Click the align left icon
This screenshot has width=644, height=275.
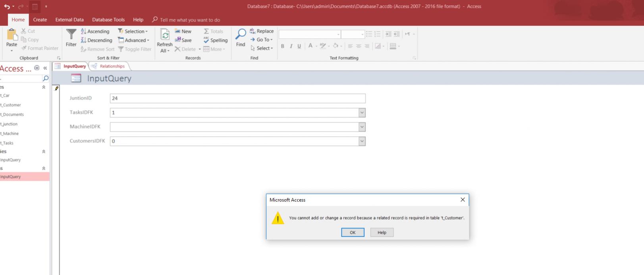[350, 46]
